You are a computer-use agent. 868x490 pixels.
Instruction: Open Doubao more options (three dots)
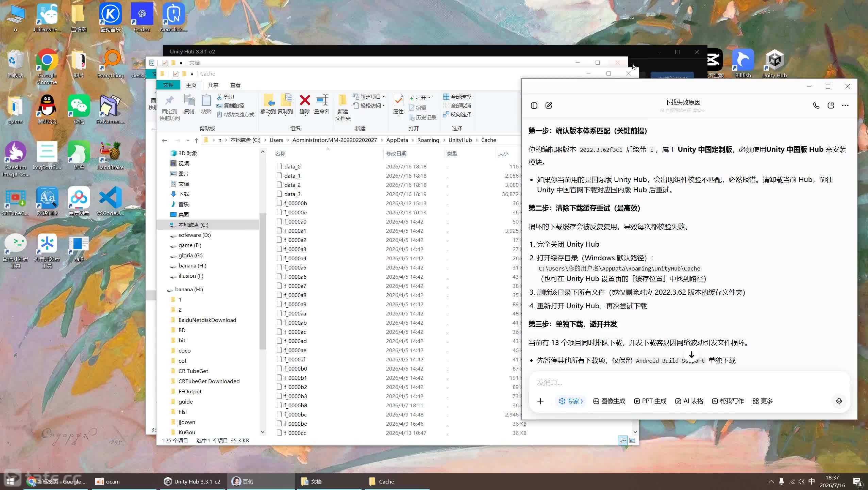coord(845,105)
